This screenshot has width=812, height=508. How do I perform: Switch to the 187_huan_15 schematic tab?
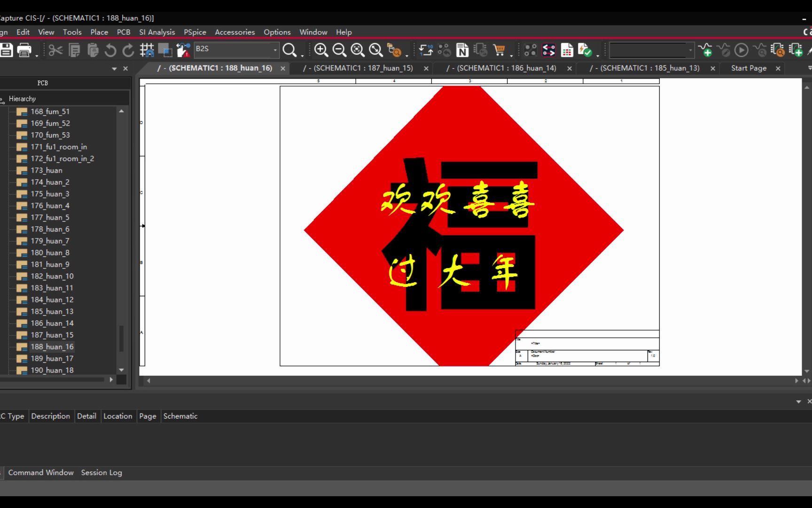359,68
